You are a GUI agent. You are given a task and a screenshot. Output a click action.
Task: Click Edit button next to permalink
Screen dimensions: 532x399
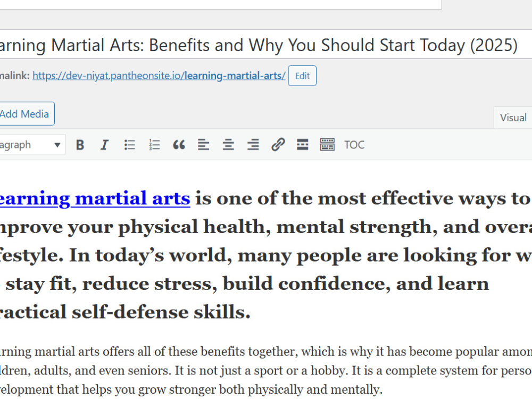point(302,76)
